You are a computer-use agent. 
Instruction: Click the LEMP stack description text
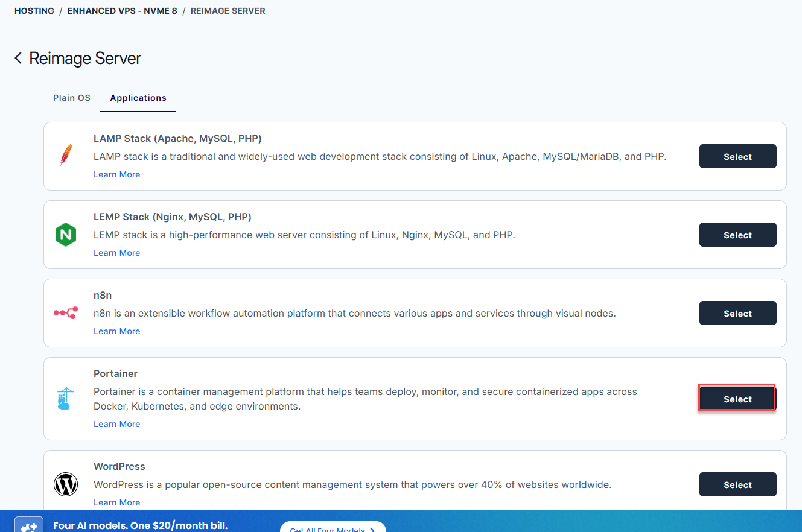coord(305,235)
